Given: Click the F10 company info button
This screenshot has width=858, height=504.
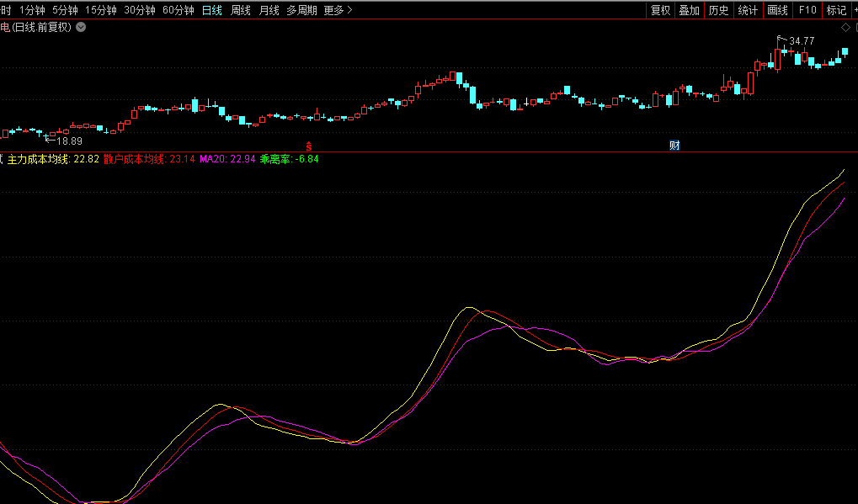Looking at the screenshot, I should click(807, 10).
